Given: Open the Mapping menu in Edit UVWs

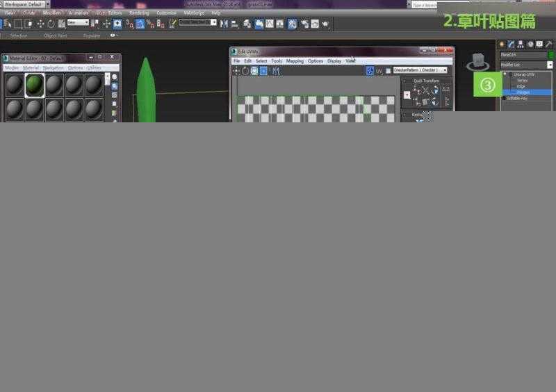Looking at the screenshot, I should (x=295, y=61).
